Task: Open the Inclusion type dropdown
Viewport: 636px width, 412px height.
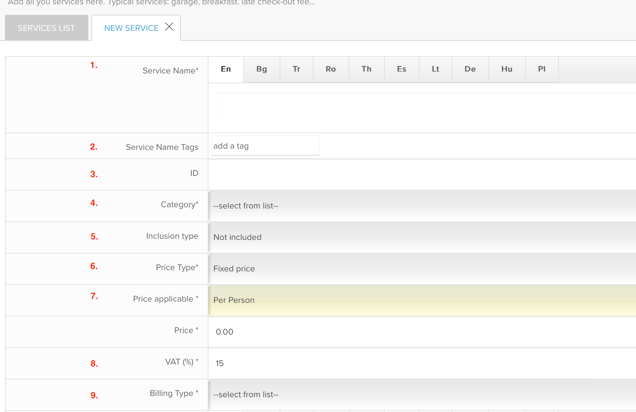Action: click(422, 237)
